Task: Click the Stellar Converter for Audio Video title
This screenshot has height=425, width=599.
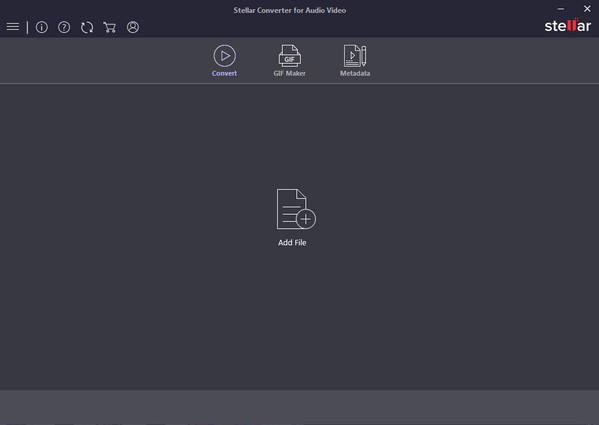Action: [290, 10]
